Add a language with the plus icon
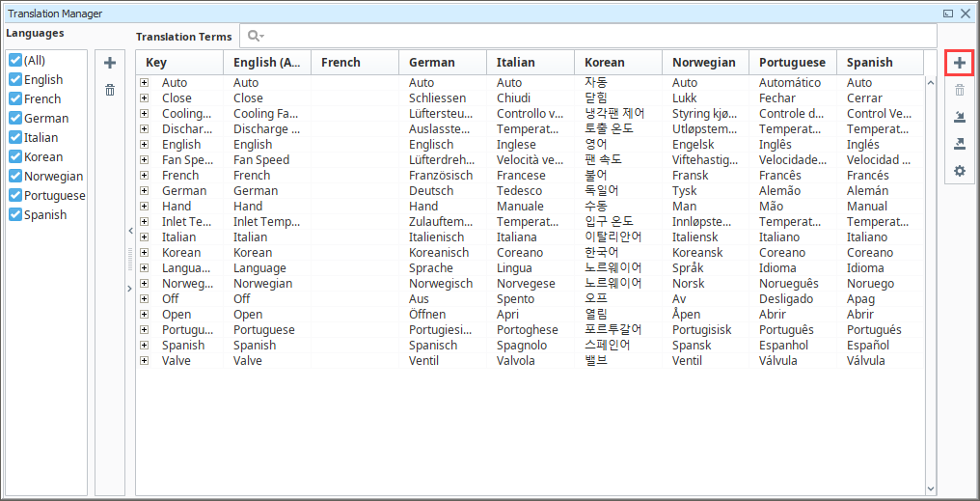This screenshot has width=980, height=501. coord(110,63)
